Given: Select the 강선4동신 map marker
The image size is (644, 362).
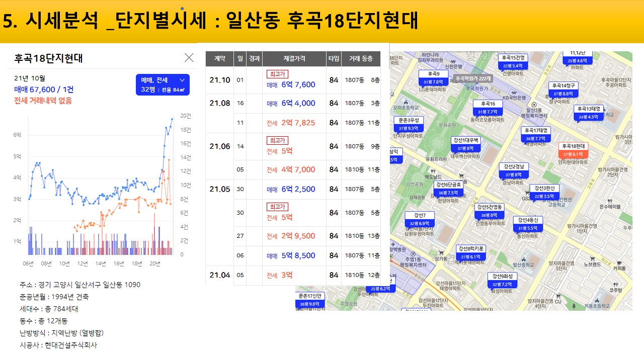Looking at the screenshot, I should (528, 224).
